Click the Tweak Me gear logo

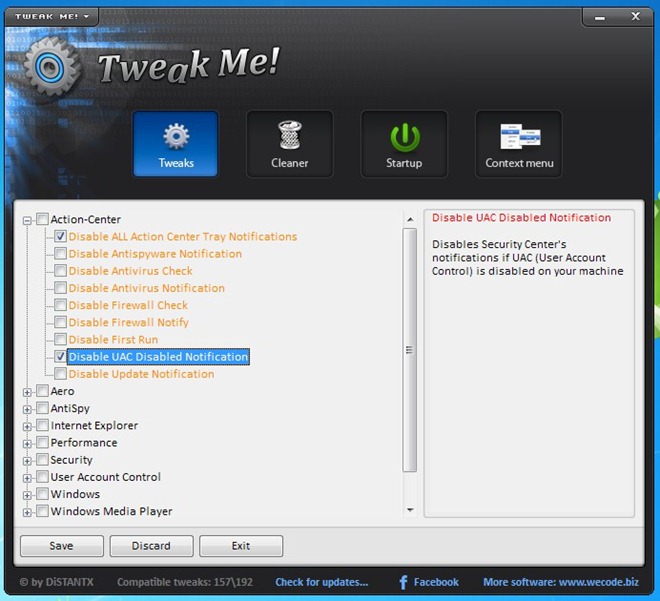click(x=51, y=66)
